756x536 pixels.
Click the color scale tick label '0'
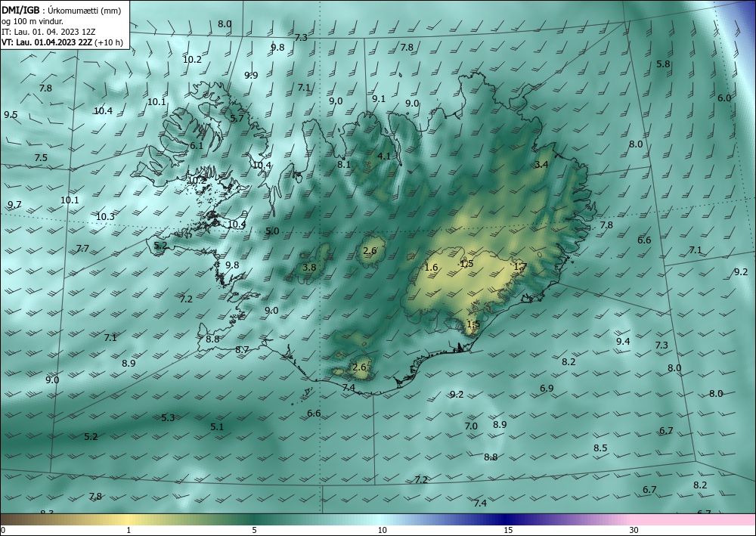[3, 530]
